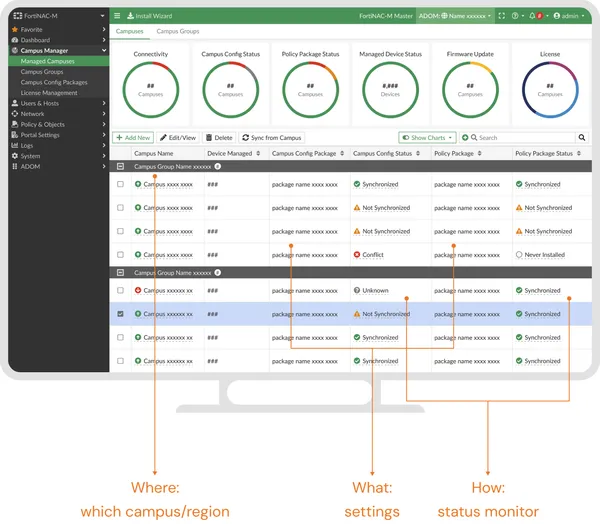
Task: Open the help question-mark icon
Action: (x=515, y=16)
